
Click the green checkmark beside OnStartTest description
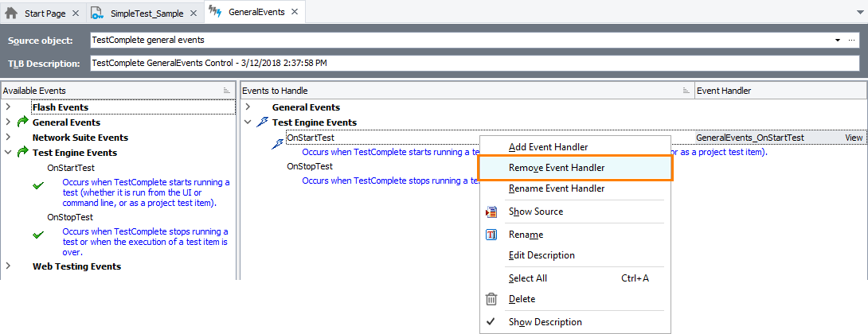click(x=38, y=188)
